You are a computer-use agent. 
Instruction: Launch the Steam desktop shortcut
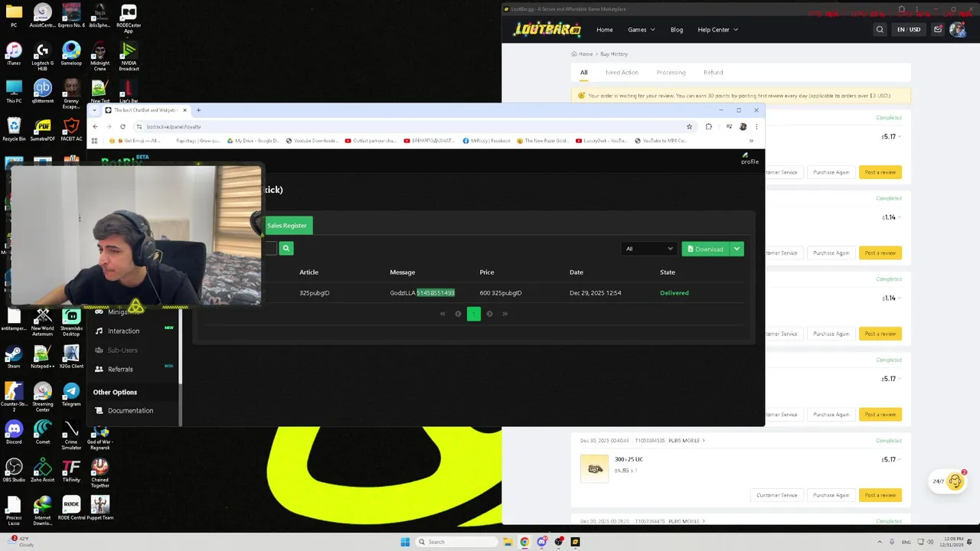pos(14,357)
